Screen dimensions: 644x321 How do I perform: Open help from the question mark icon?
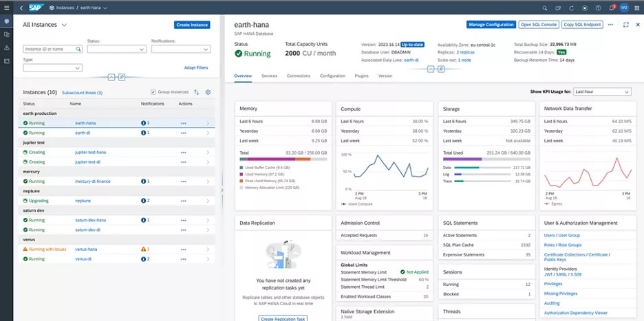coord(598,8)
